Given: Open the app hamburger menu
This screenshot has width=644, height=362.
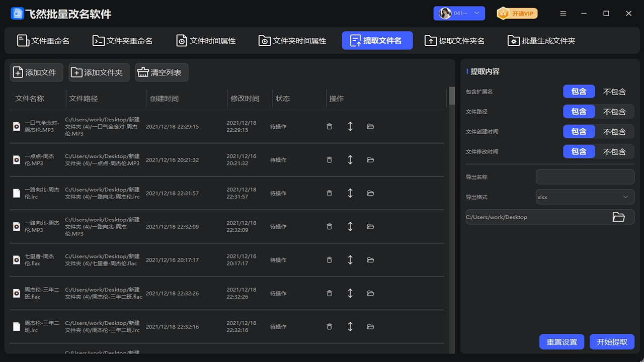Looking at the screenshot, I should [563, 14].
